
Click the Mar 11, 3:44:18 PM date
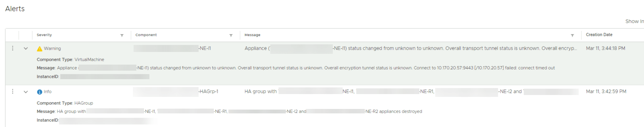[x=605, y=48]
